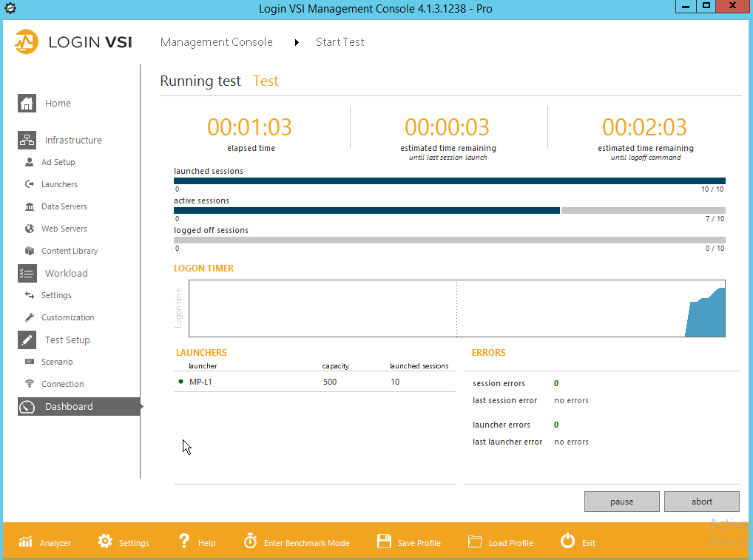Image resolution: width=753 pixels, height=560 pixels.
Task: Click the Load Profile folder icon
Action: point(475,542)
